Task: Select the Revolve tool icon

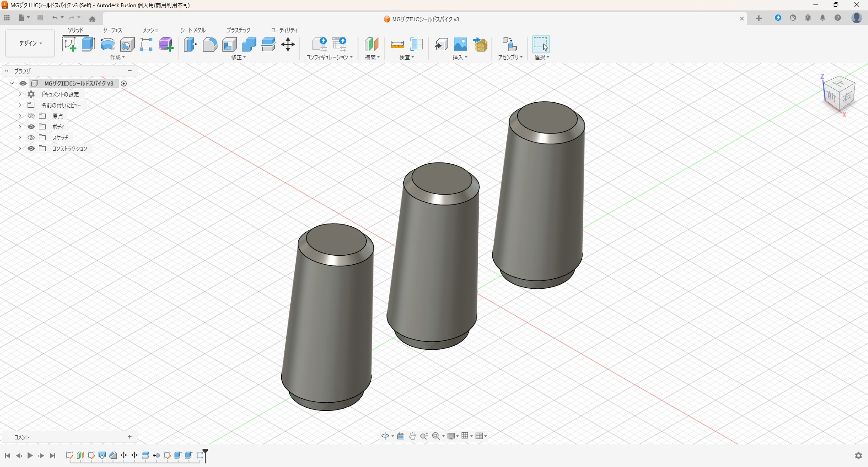Action: coord(108,44)
